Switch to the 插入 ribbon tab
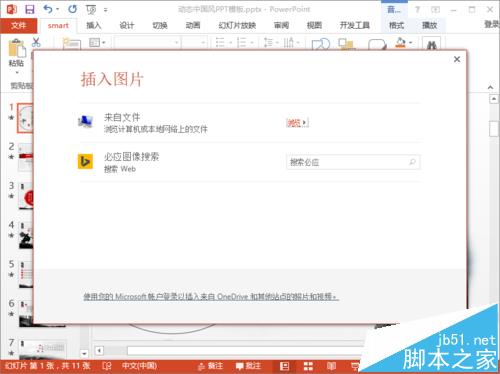 tap(94, 25)
